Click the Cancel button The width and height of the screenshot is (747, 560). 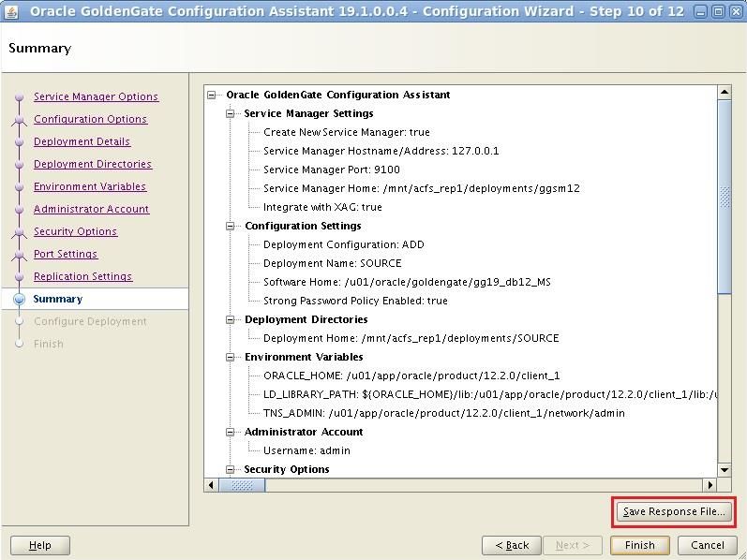[x=708, y=545]
